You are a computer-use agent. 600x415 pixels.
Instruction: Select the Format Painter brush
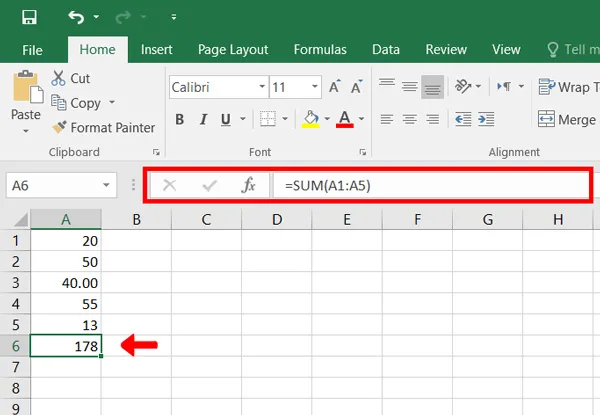click(x=59, y=127)
